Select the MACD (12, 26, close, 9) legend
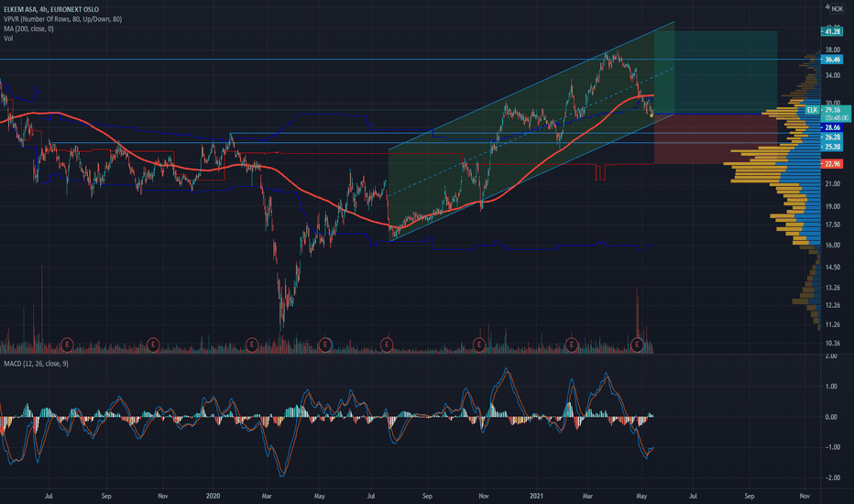 (x=36, y=364)
